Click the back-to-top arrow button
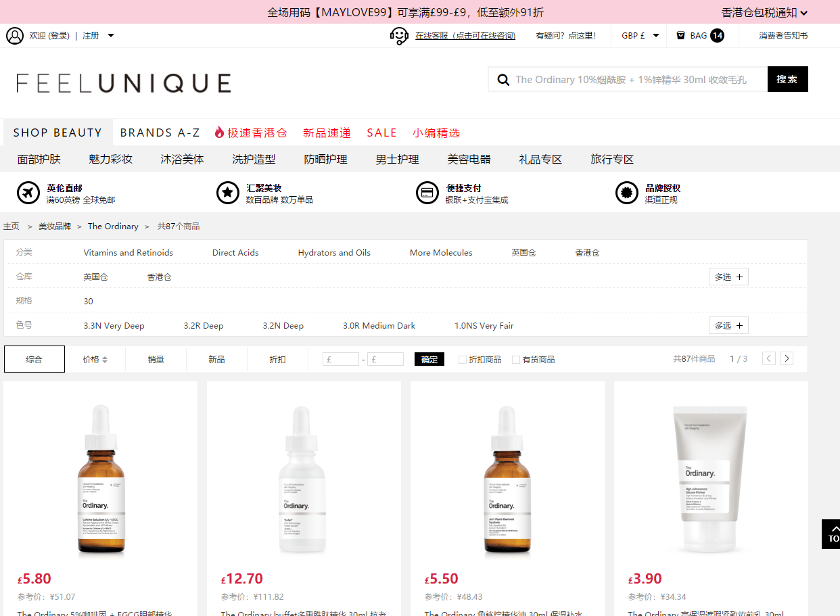 click(832, 534)
